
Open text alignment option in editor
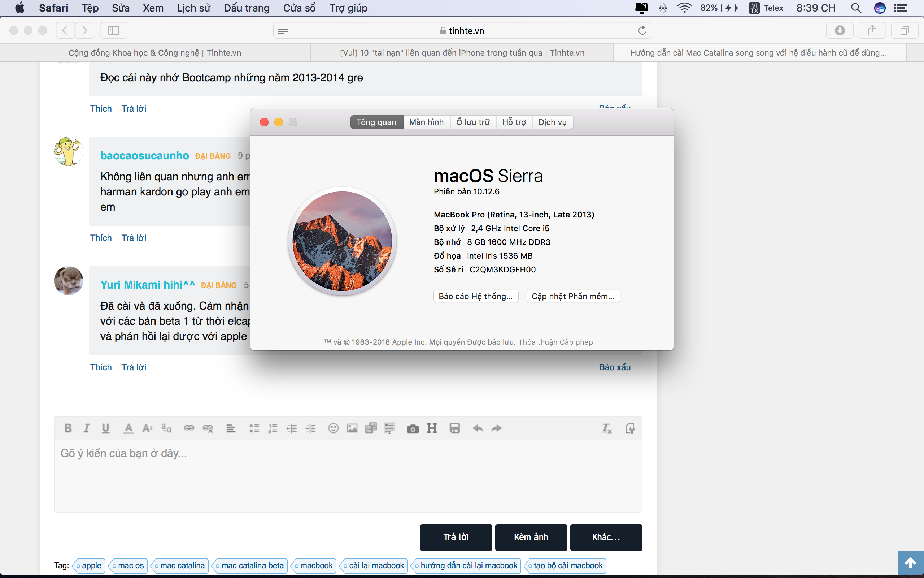231,428
